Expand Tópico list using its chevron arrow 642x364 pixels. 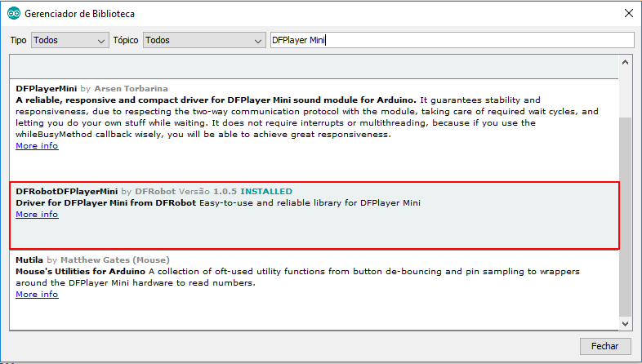[257, 41]
